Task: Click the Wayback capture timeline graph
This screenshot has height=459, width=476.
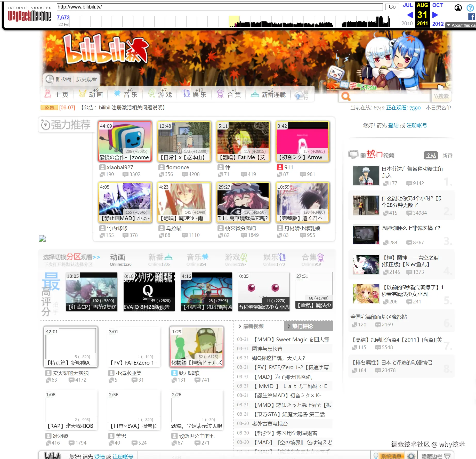Action: (x=235, y=21)
